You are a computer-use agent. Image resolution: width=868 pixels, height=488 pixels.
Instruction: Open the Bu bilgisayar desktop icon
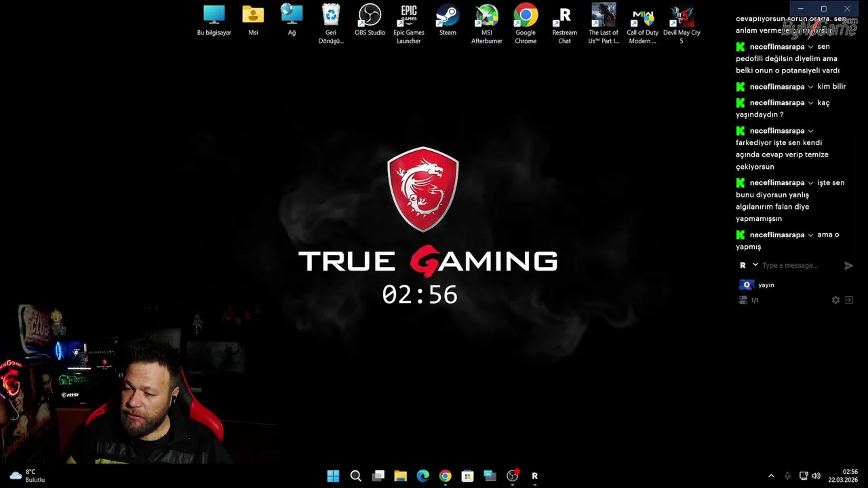pyautogui.click(x=214, y=20)
